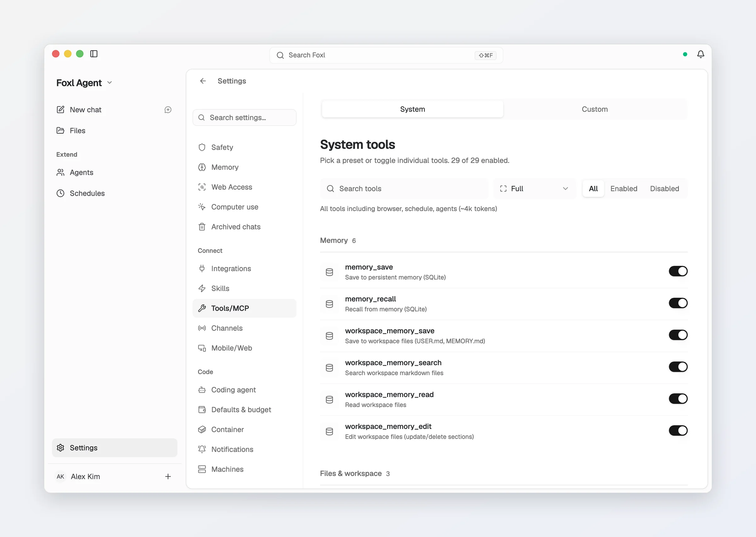
Task: Open the Full preset dropdown
Action: [x=534, y=188]
